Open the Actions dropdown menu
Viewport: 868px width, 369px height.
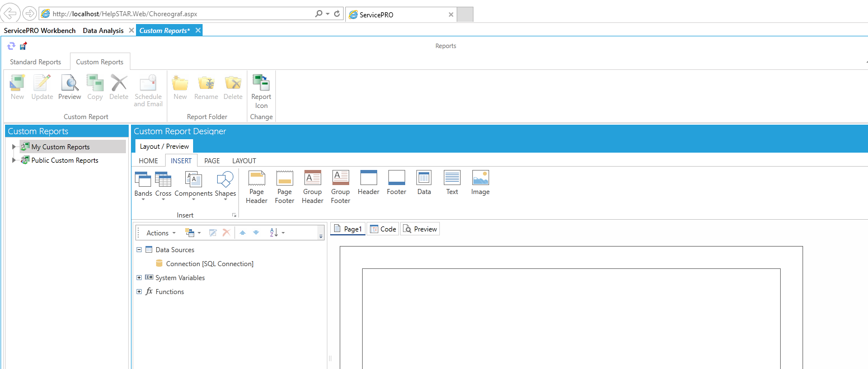pyautogui.click(x=161, y=233)
